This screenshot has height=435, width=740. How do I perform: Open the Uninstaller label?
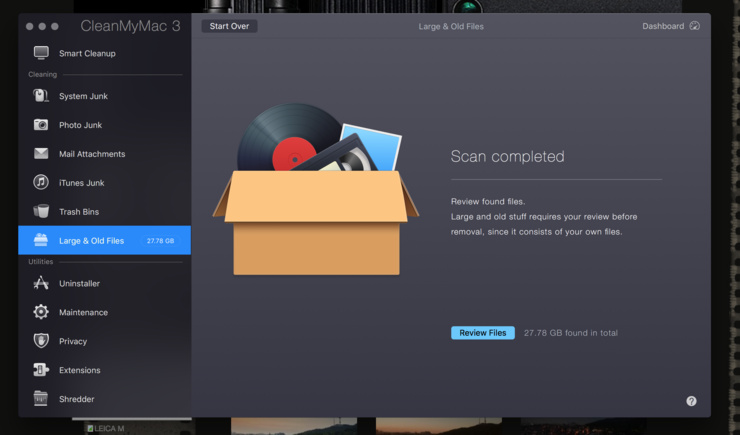coord(79,284)
